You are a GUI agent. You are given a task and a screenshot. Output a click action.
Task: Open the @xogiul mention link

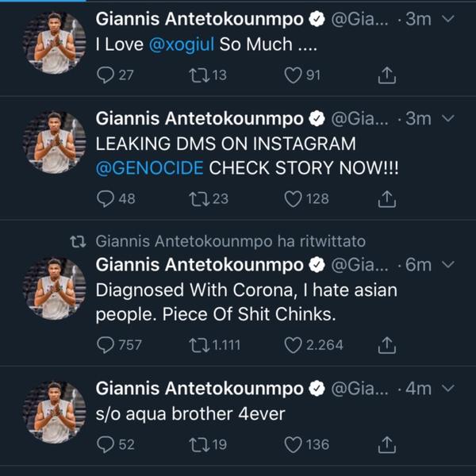click(x=180, y=46)
